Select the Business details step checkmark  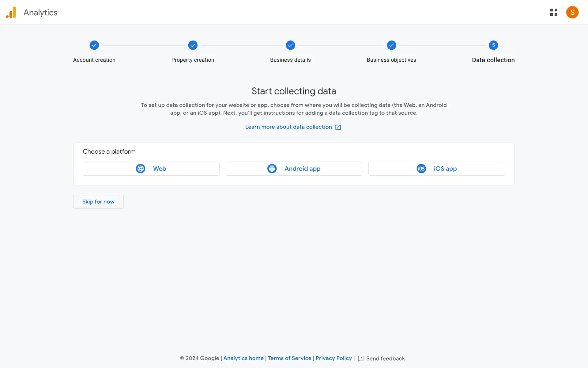(x=290, y=45)
